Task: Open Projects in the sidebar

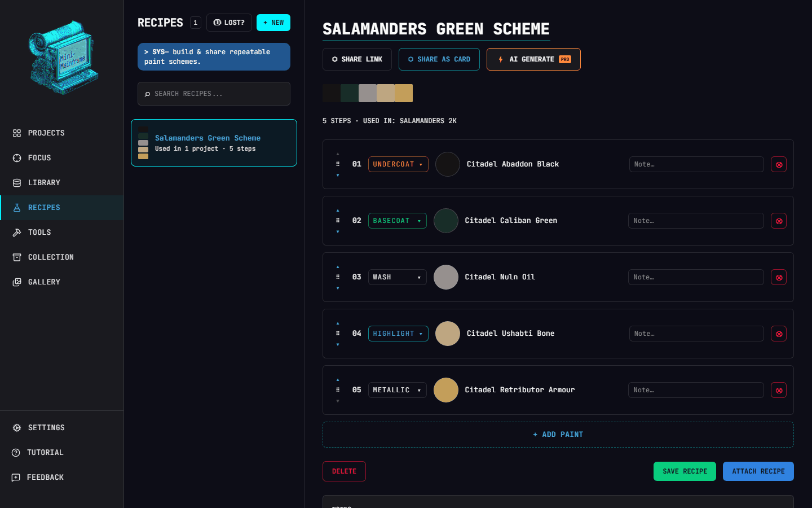Action: pos(62,133)
